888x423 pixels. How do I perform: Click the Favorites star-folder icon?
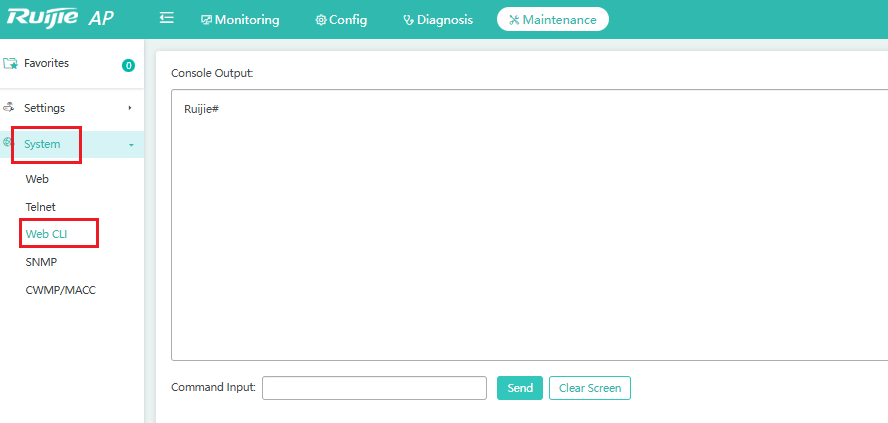pyautogui.click(x=10, y=63)
